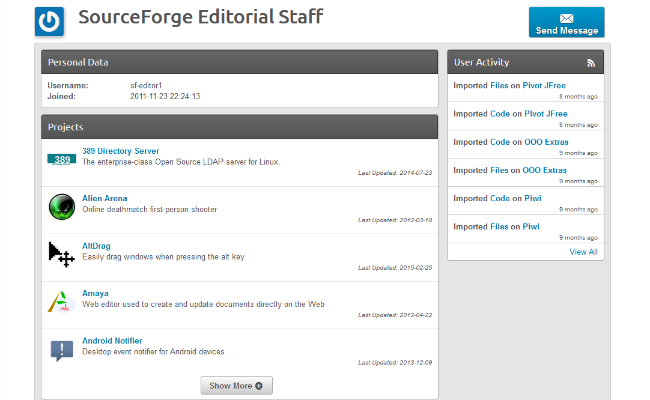This screenshot has height=400, width=650.
Task: Open the 389 Directory Server project logo
Action: click(61, 160)
